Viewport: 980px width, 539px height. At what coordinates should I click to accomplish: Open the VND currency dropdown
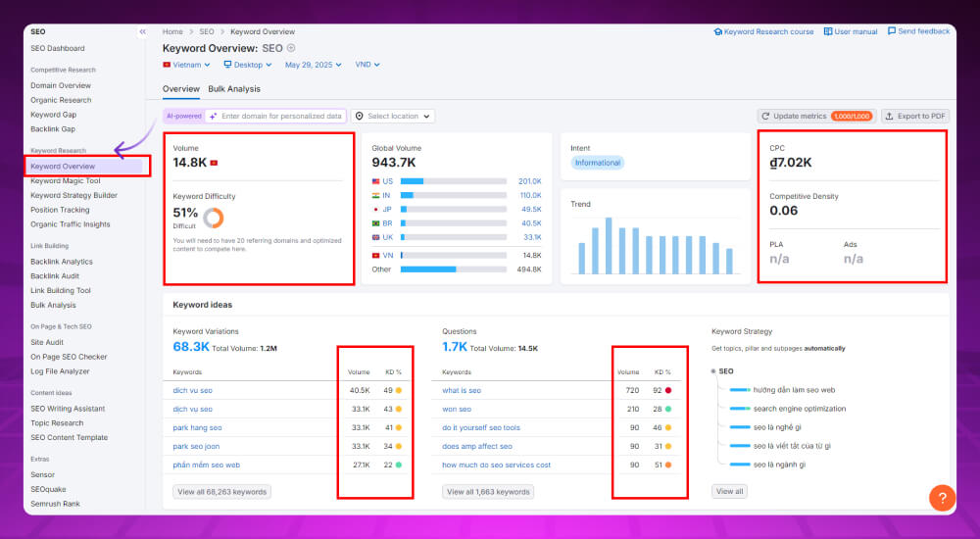[x=367, y=65]
